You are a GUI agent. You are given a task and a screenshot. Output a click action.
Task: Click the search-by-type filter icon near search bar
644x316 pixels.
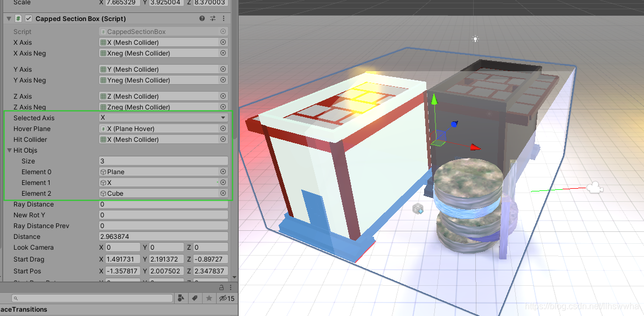181,298
